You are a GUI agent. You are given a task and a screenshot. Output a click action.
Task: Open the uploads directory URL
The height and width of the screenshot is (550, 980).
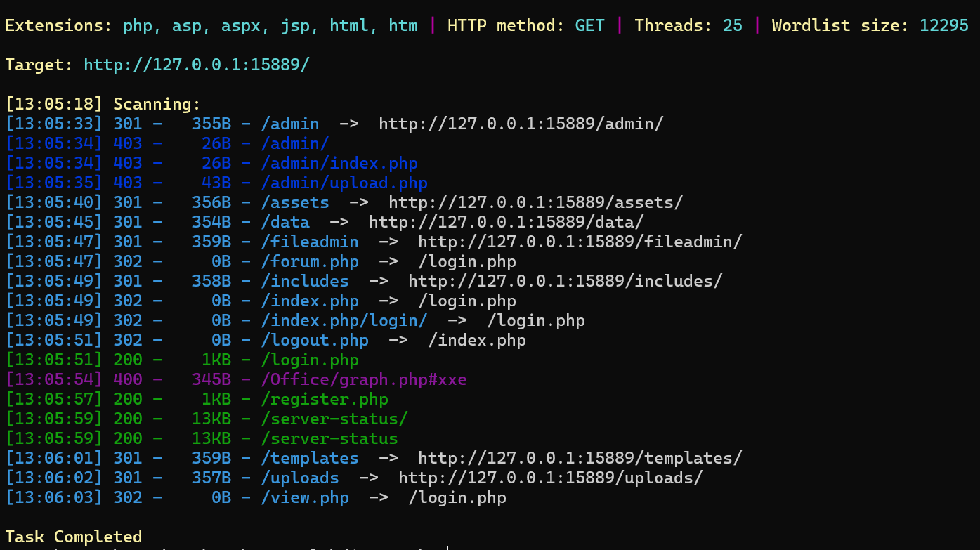click(x=551, y=478)
